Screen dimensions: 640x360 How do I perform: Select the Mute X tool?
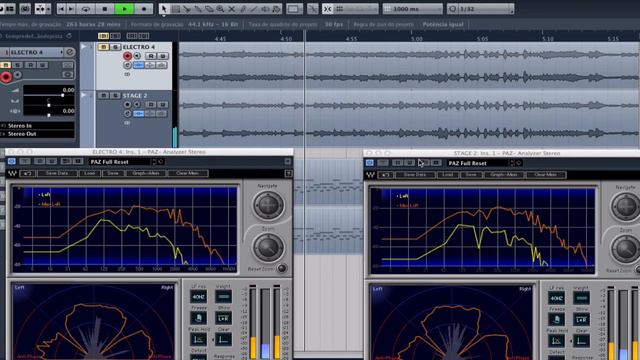(x=231, y=9)
